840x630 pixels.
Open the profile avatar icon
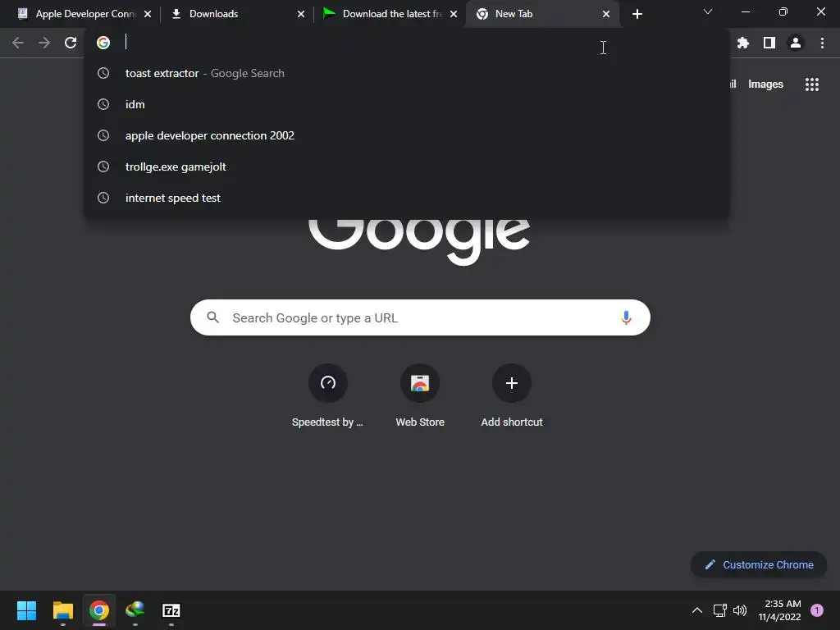pos(796,43)
